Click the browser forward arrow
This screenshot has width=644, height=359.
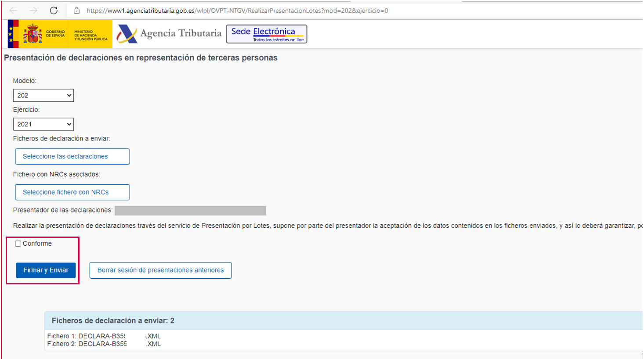[x=33, y=11]
